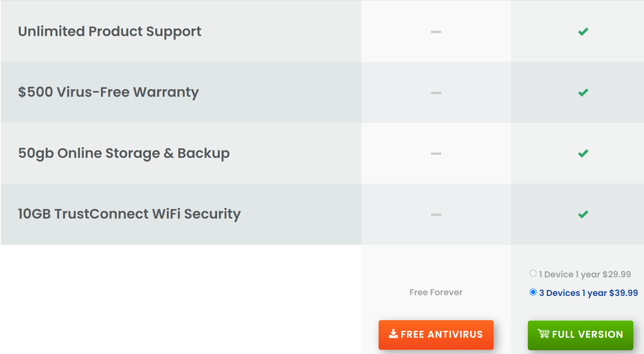Buy the Full Version
Viewport: 644px width, 354px height.
tap(581, 335)
